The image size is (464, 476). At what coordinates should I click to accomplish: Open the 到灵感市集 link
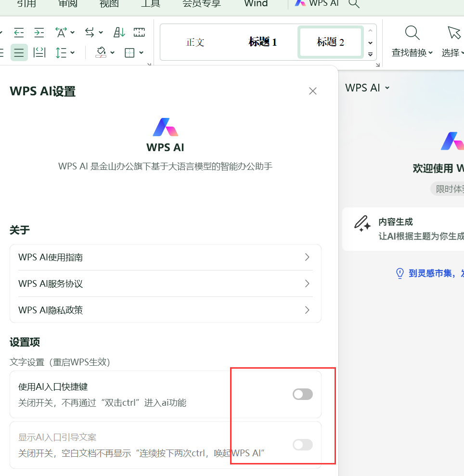(436, 273)
